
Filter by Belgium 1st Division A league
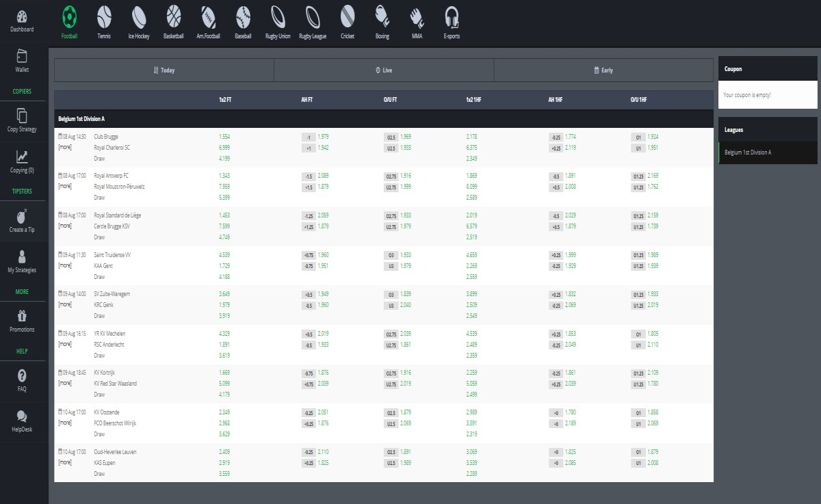tap(768, 152)
